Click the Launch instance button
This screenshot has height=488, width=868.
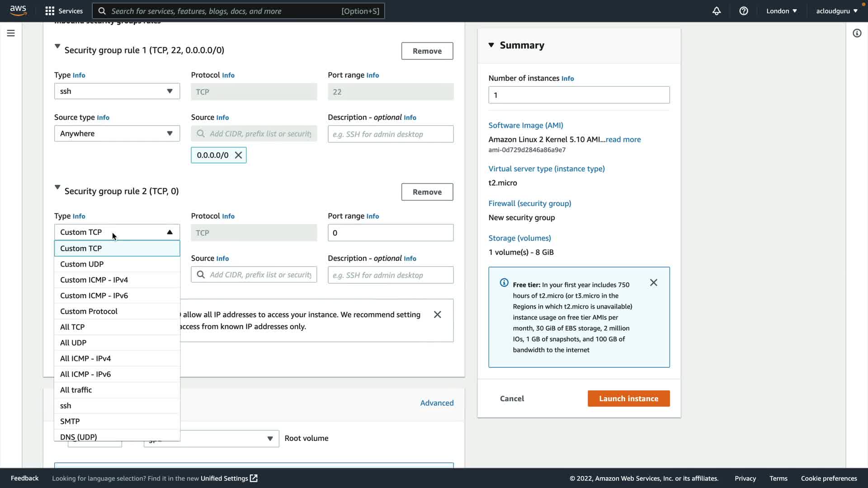coord(628,399)
